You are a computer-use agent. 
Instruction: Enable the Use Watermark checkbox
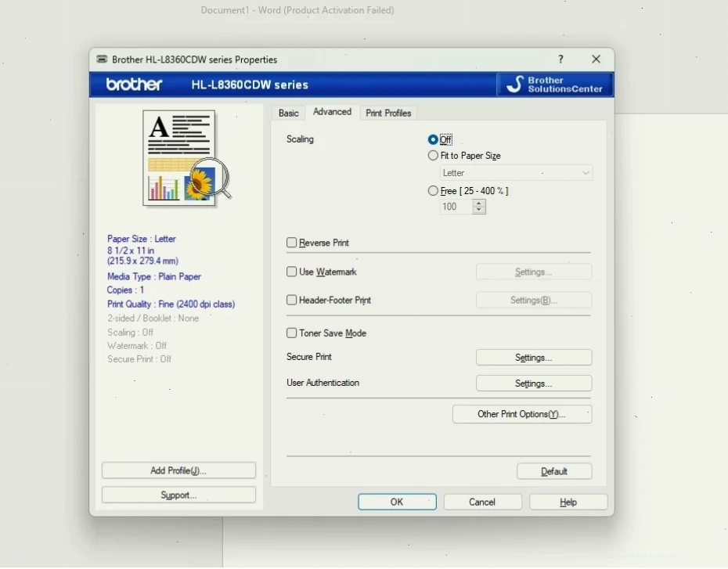point(291,272)
